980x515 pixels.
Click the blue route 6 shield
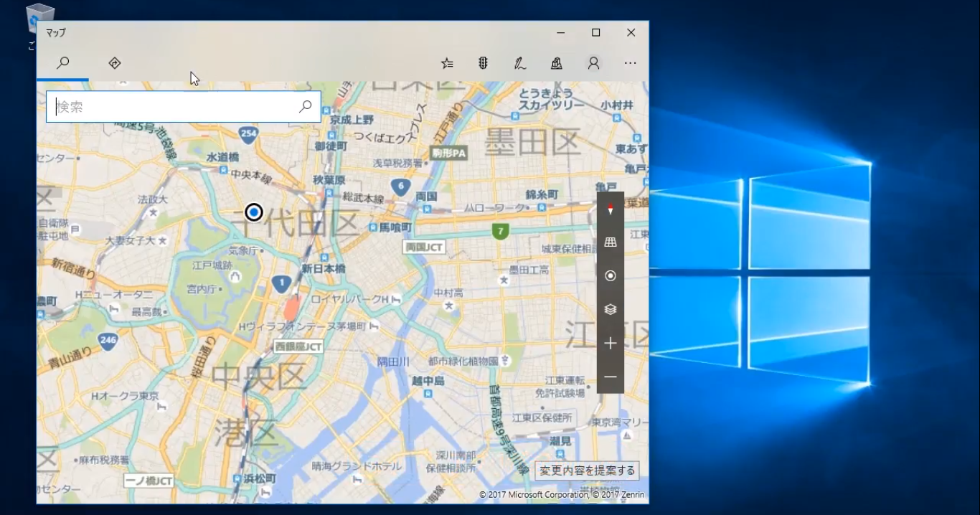click(400, 187)
